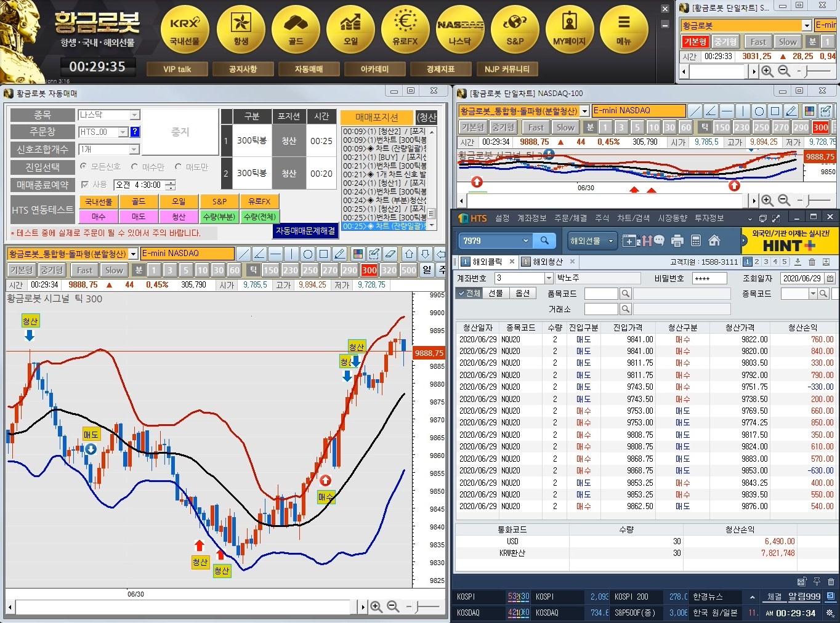
Task: Click the 청산 pink button under HTS 연동테스트
Action: (x=179, y=217)
